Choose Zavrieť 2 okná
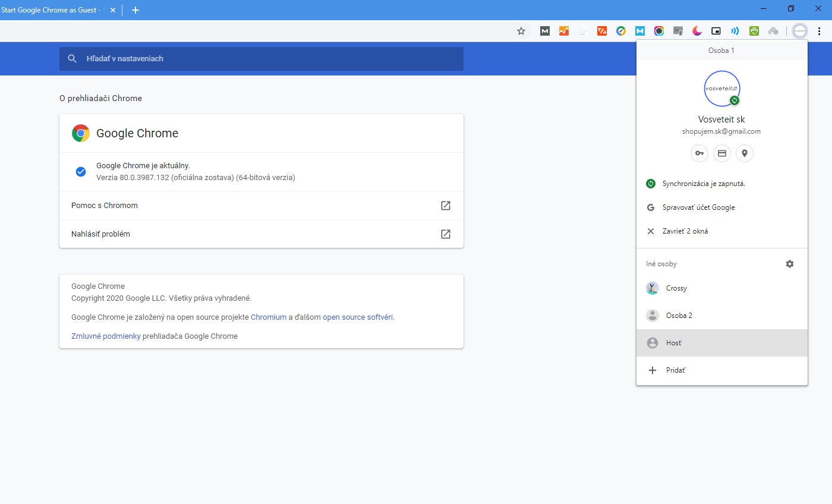832x504 pixels. tap(722, 231)
